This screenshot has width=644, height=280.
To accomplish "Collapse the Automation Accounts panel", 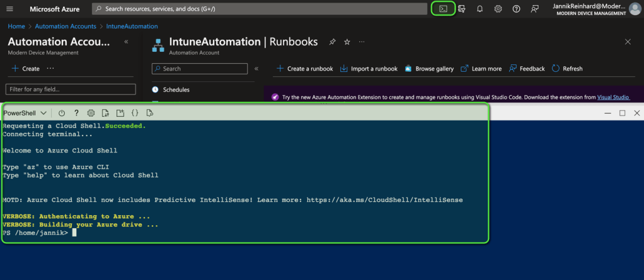I will point(126,42).
